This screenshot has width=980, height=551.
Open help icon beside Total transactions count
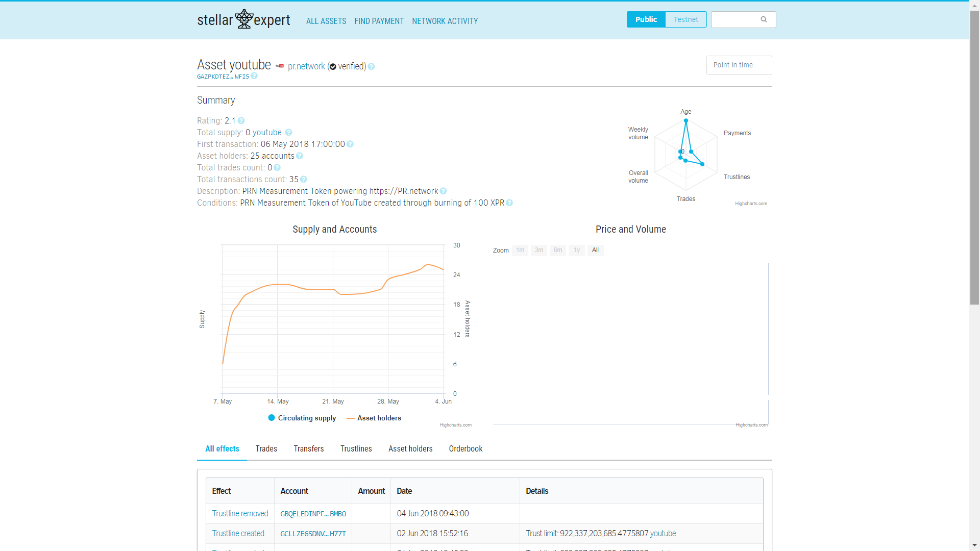pyautogui.click(x=304, y=180)
